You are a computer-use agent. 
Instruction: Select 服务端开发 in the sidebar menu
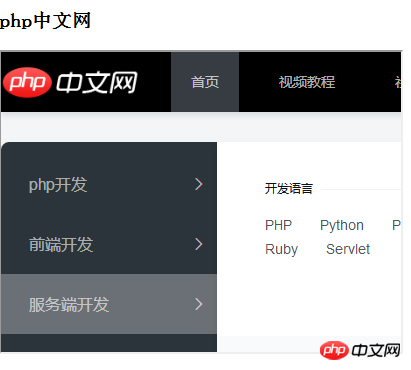point(109,304)
